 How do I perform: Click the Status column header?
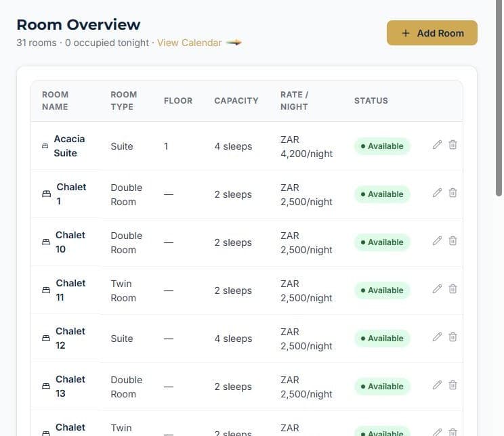coord(371,101)
